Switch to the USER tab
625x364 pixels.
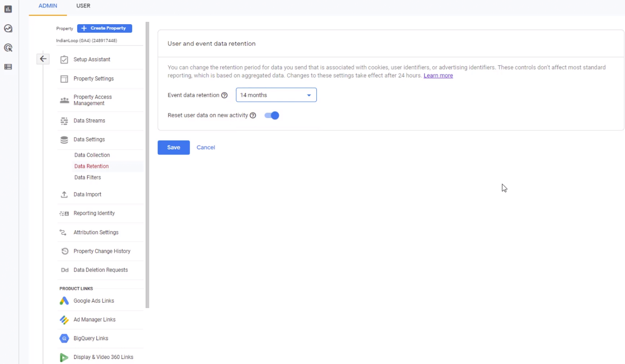(83, 6)
